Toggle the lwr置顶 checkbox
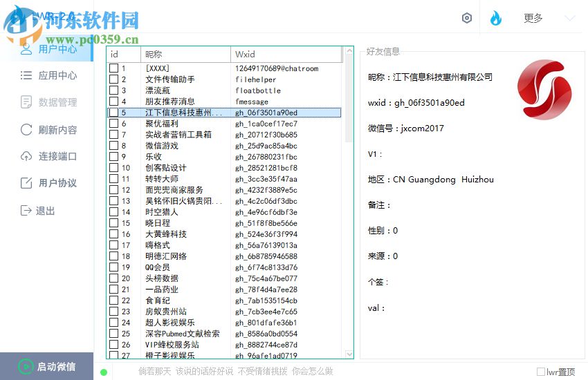 point(541,372)
